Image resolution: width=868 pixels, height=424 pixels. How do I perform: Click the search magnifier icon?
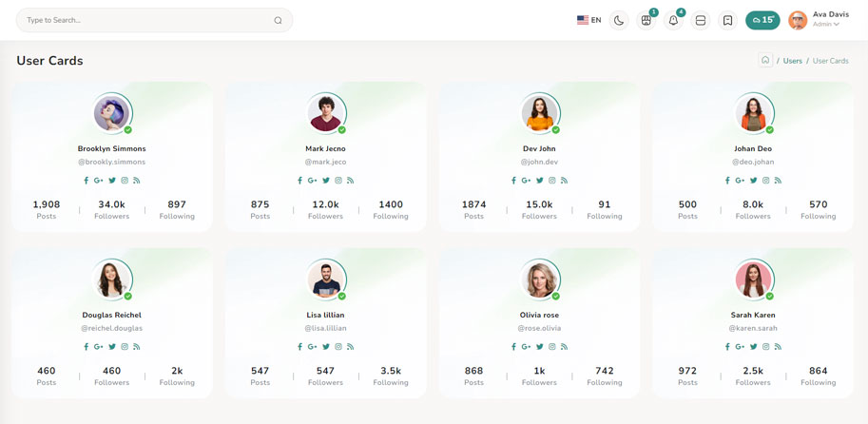[x=278, y=20]
